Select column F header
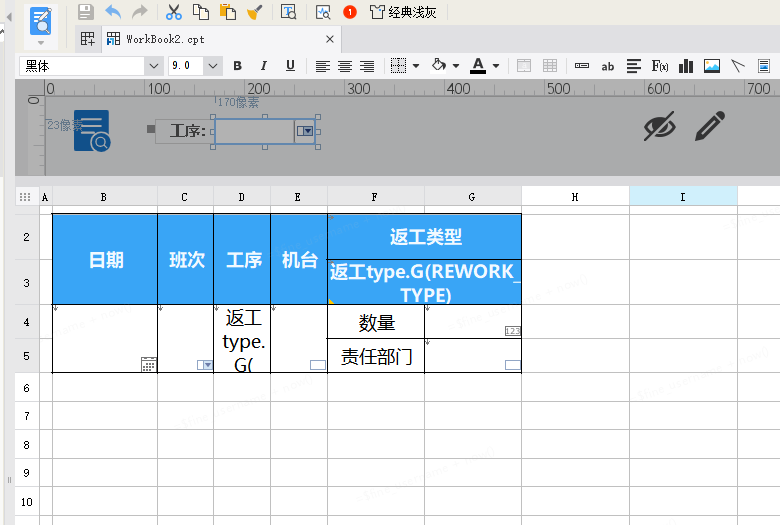This screenshot has width=780, height=525. tap(375, 197)
